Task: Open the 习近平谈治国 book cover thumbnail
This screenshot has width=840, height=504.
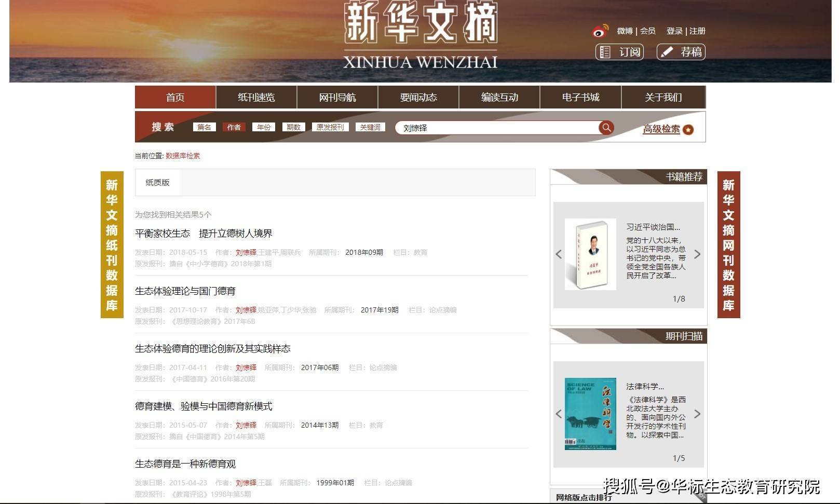Action: [590, 254]
